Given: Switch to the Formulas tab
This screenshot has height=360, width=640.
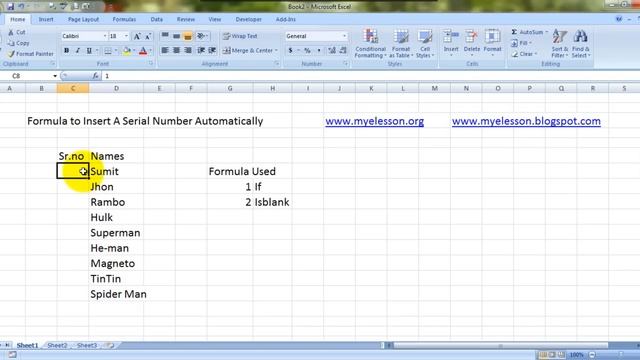Looking at the screenshot, I should pos(124,19).
